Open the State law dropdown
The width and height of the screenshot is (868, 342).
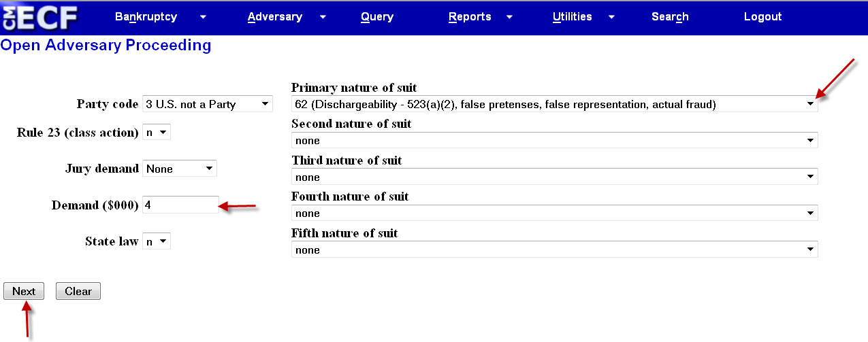click(157, 241)
